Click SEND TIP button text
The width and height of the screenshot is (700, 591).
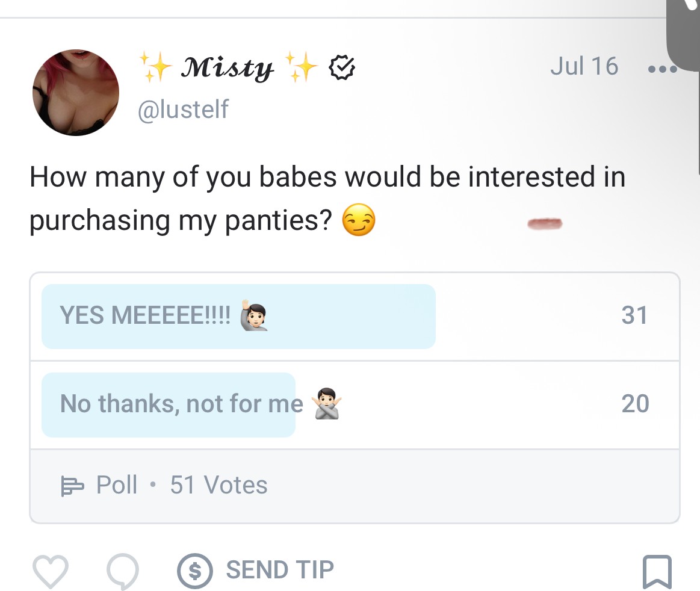(280, 570)
